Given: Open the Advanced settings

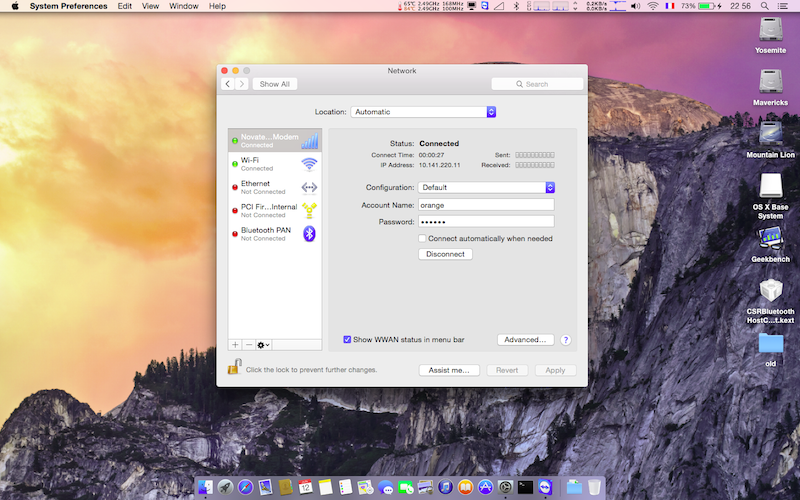Looking at the screenshot, I should [x=525, y=340].
